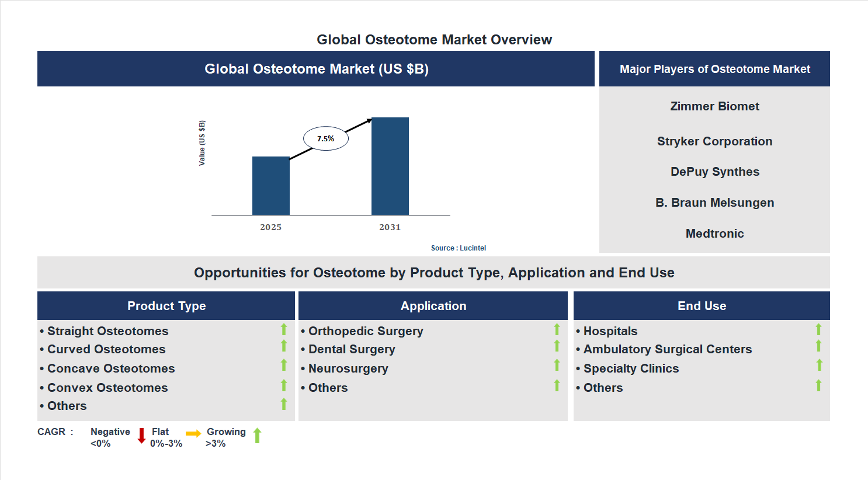Select the arrow icon beside Orthopedic Surgery

pos(556,330)
